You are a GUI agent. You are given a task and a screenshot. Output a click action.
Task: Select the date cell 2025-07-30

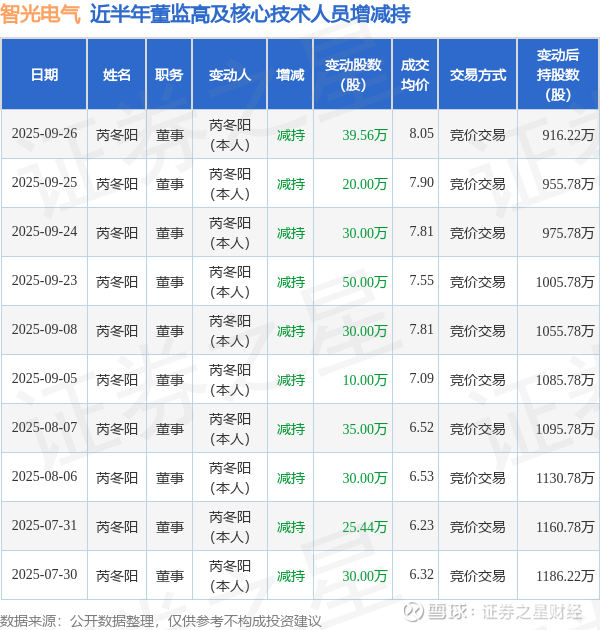tap(44, 575)
